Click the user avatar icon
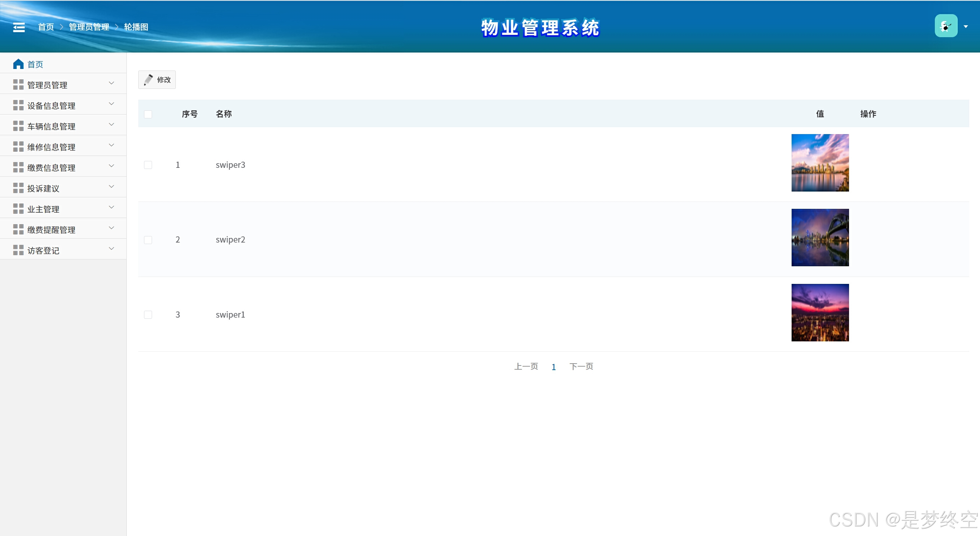This screenshot has height=536, width=980. click(946, 26)
